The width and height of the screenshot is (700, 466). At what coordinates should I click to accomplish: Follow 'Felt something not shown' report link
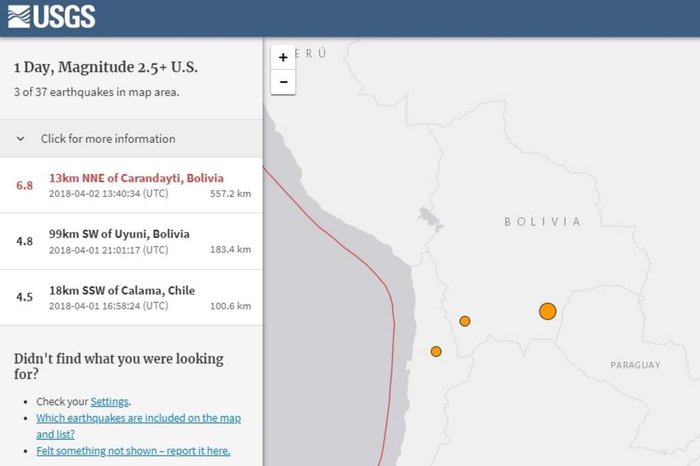pos(133,451)
